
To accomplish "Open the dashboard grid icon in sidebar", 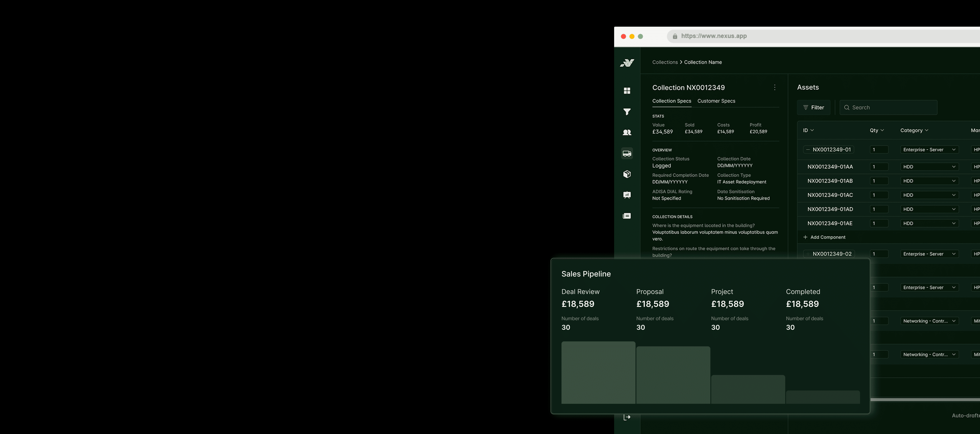I will pyautogui.click(x=627, y=90).
